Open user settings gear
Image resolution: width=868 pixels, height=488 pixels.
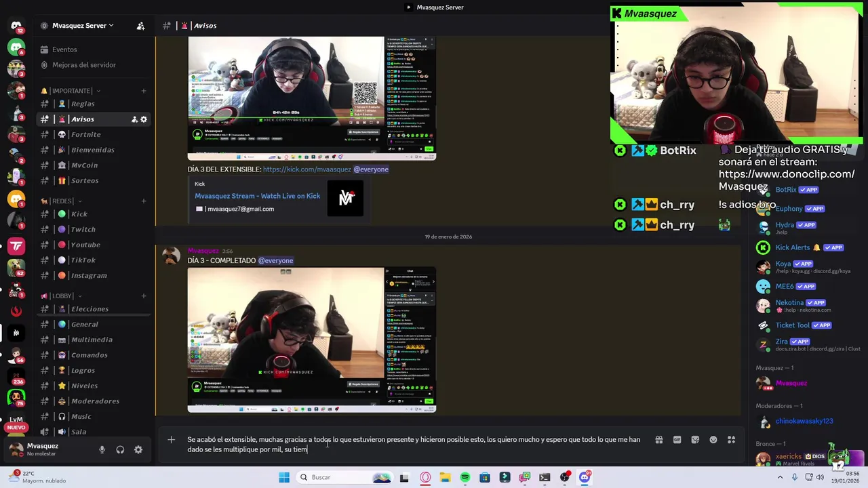pyautogui.click(x=138, y=449)
